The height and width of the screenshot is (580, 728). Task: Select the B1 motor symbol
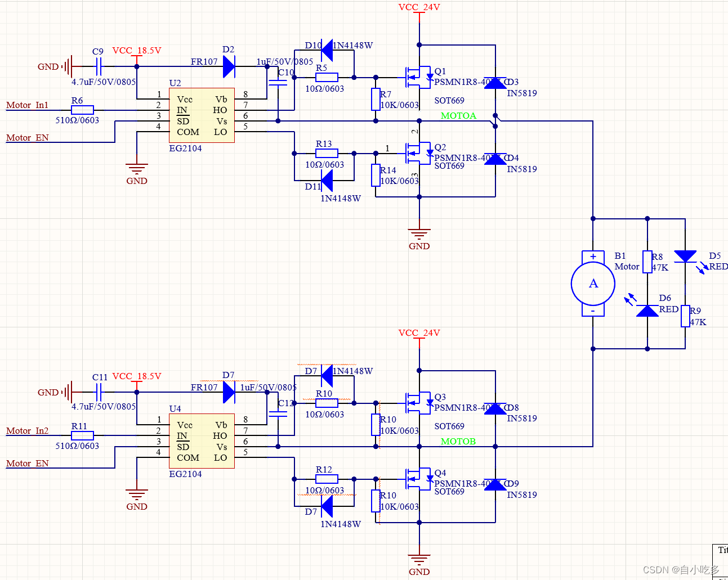pos(593,284)
